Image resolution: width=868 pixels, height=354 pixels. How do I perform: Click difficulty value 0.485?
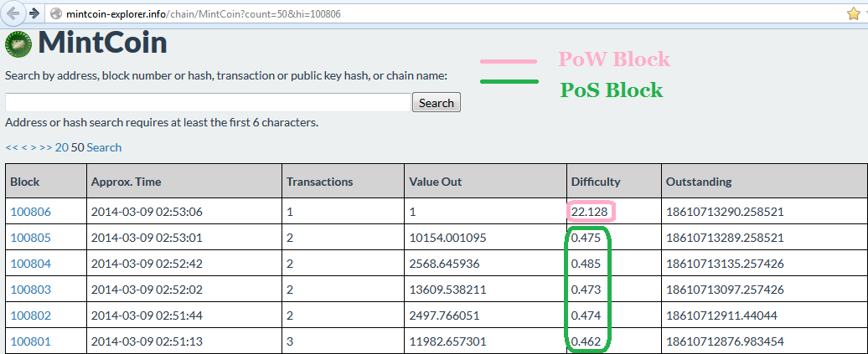(x=586, y=264)
